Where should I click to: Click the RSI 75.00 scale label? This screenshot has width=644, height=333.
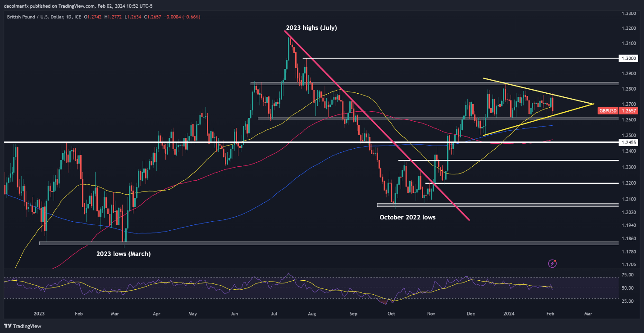pyautogui.click(x=627, y=275)
